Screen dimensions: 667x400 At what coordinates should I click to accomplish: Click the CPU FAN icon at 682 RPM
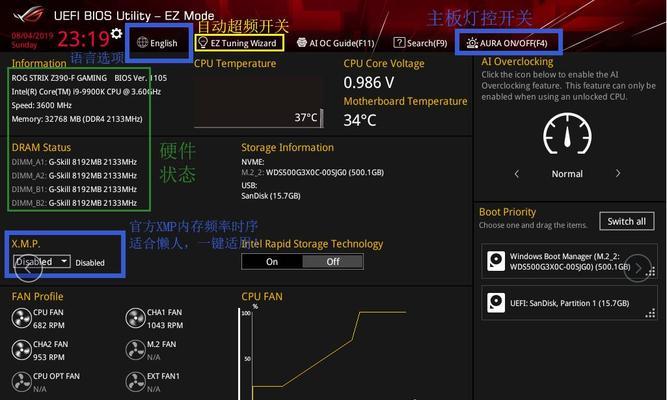click(x=21, y=318)
